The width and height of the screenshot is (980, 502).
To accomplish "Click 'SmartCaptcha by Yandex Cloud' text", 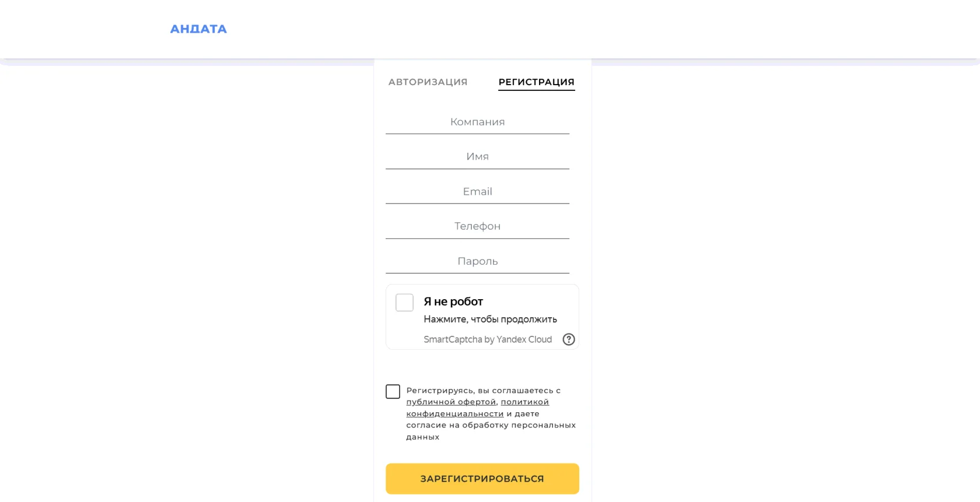I will [x=488, y=339].
